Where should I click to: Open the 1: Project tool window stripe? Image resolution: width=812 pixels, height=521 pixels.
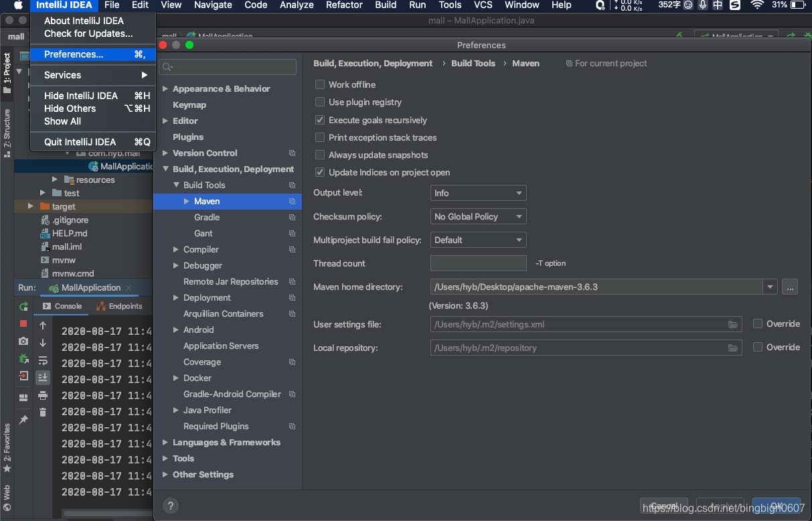click(7, 73)
